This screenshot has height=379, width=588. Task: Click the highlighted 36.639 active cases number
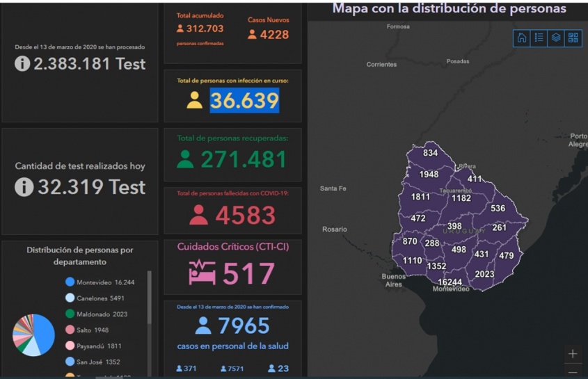point(244,101)
